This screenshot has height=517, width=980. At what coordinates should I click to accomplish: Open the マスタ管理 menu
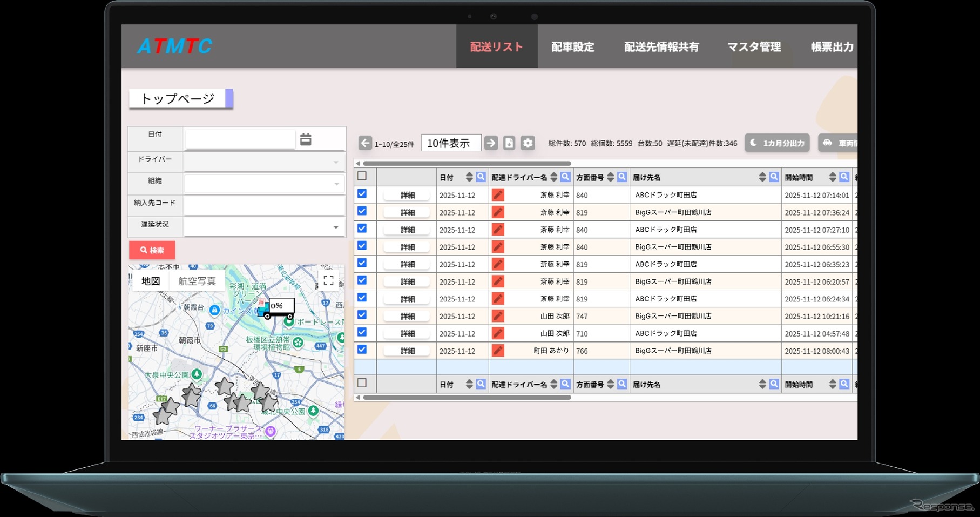click(x=754, y=47)
